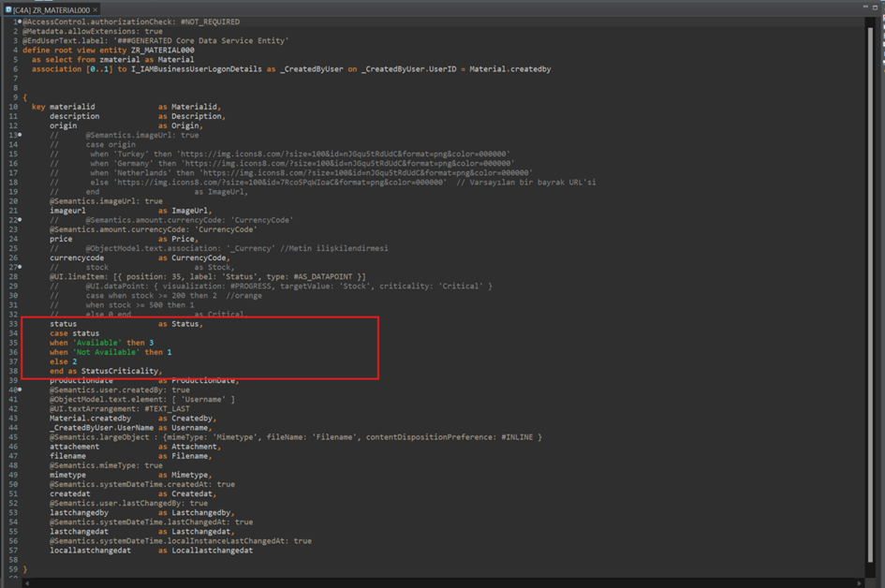This screenshot has height=588, width=885.
Task: Click the left arrow of the horizontal scrollbar
Action: coord(28,582)
